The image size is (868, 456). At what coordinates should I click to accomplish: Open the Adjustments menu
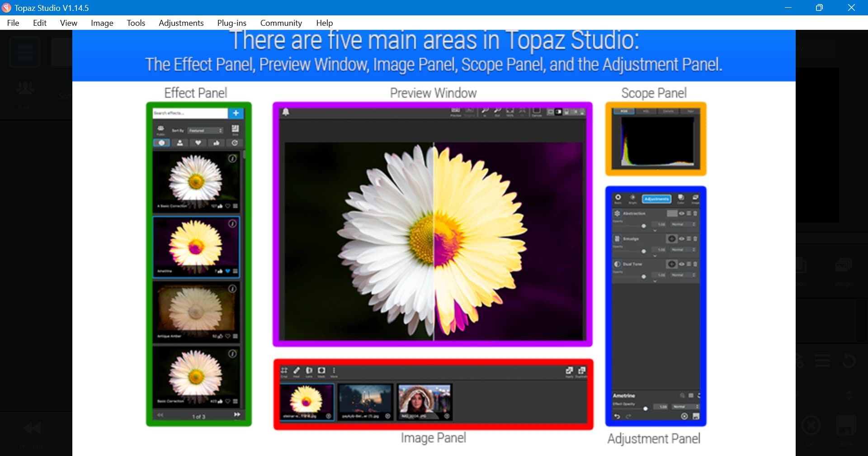point(181,23)
